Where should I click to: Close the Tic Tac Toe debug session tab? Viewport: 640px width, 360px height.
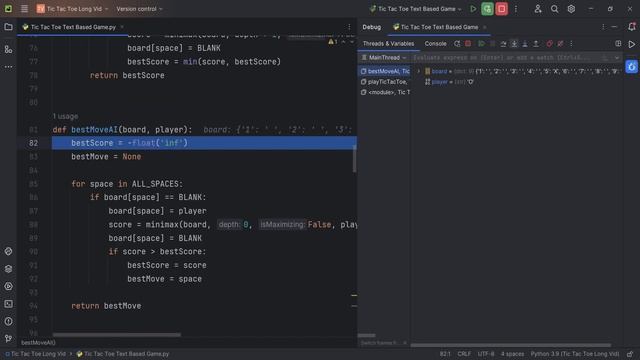click(x=484, y=27)
